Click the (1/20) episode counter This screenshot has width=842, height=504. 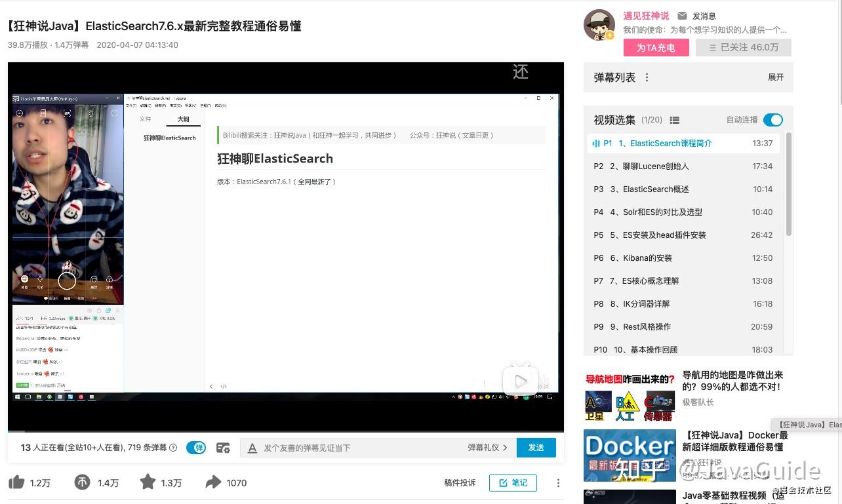coord(652,120)
